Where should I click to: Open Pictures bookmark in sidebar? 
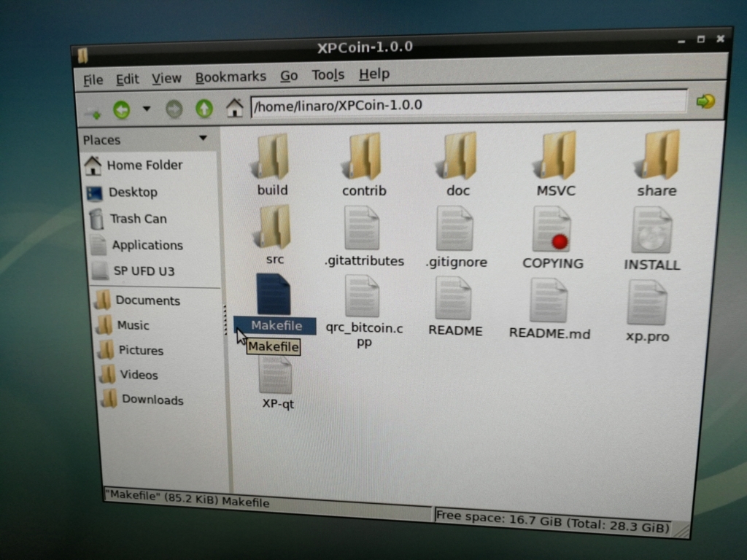click(131, 351)
